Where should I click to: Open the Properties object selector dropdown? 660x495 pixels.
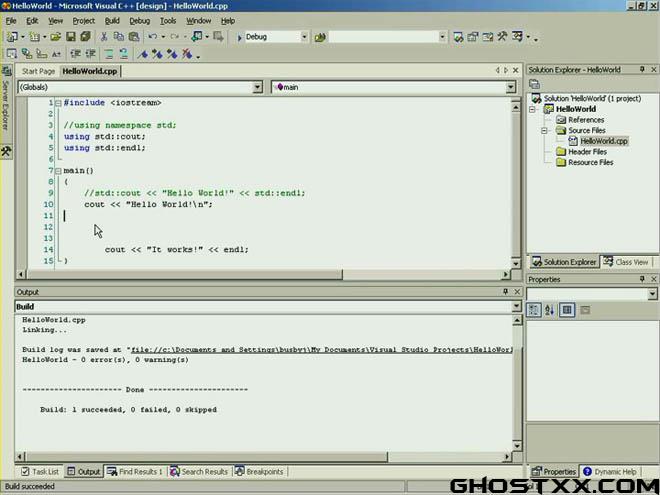(652, 294)
